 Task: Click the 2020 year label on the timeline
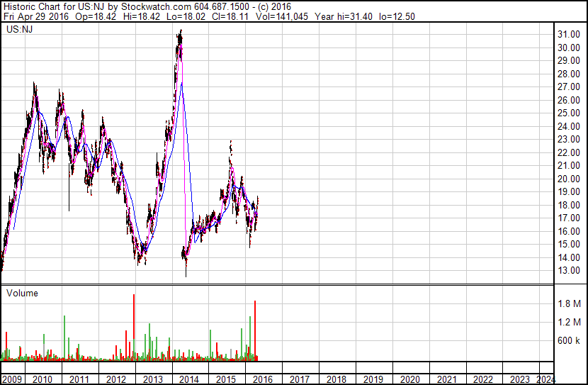pos(410,379)
